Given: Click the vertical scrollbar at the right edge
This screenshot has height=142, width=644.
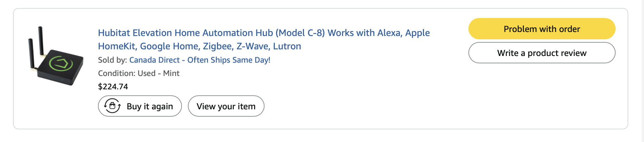Looking at the screenshot, I should (x=642, y=71).
